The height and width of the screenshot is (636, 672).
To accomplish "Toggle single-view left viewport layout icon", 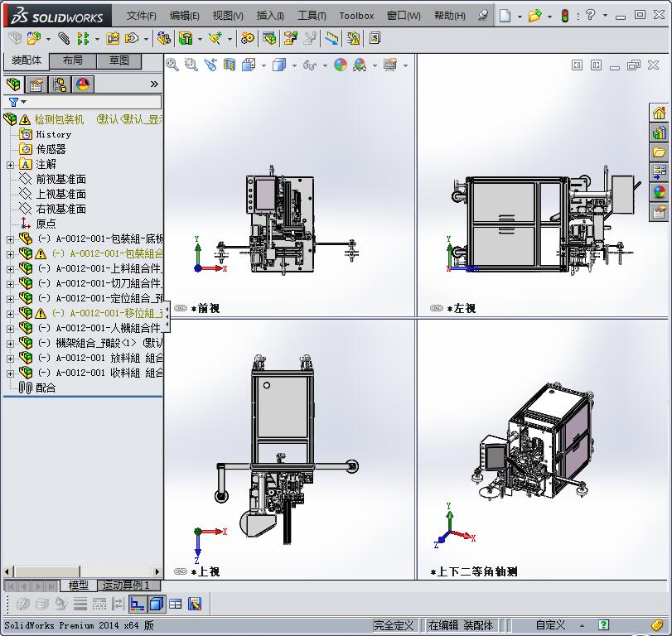I will click(x=577, y=65).
